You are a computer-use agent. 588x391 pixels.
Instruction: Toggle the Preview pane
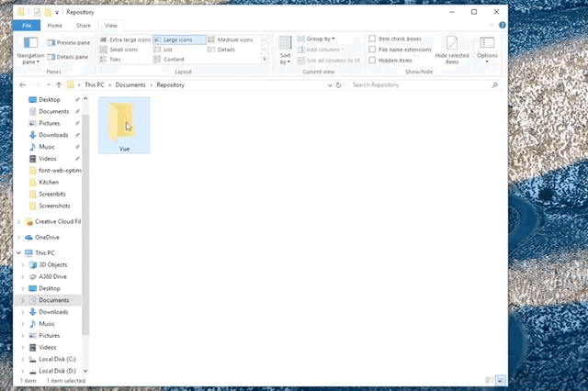(x=69, y=43)
